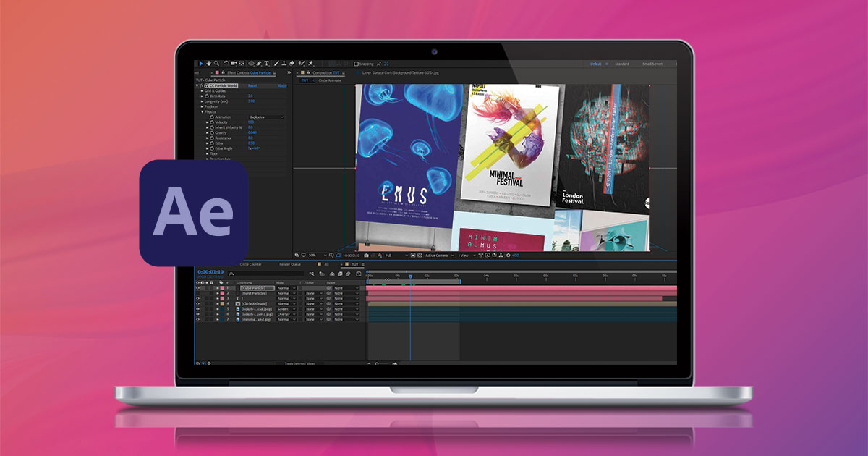Viewport: 868px width, 456px height.
Task: Click the TUT breadcrumb button in viewer
Action: click(305, 80)
